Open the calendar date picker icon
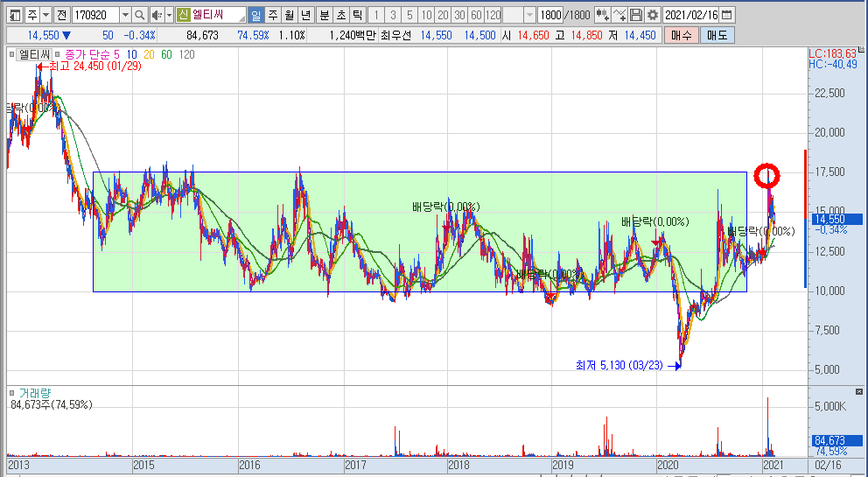Screen dimensions: 868x477 click(728, 15)
